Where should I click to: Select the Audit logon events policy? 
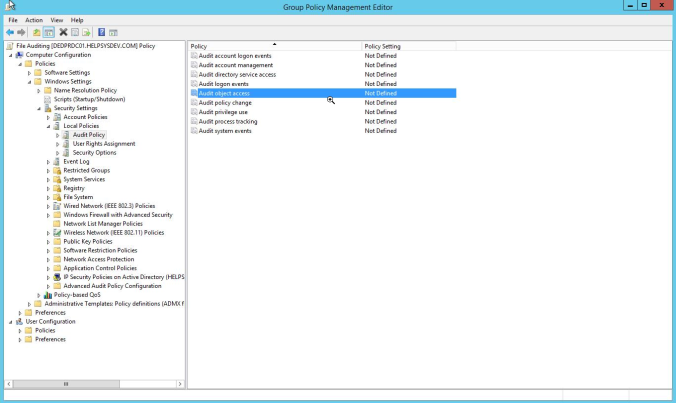[222, 84]
